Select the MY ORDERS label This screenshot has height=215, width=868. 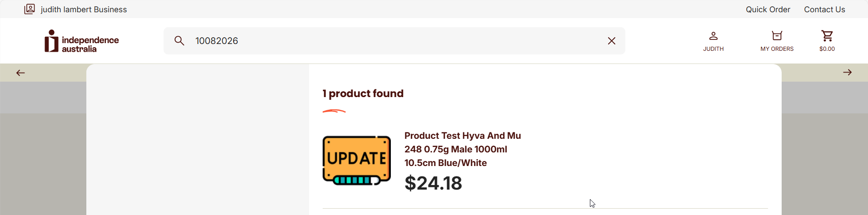(777, 49)
